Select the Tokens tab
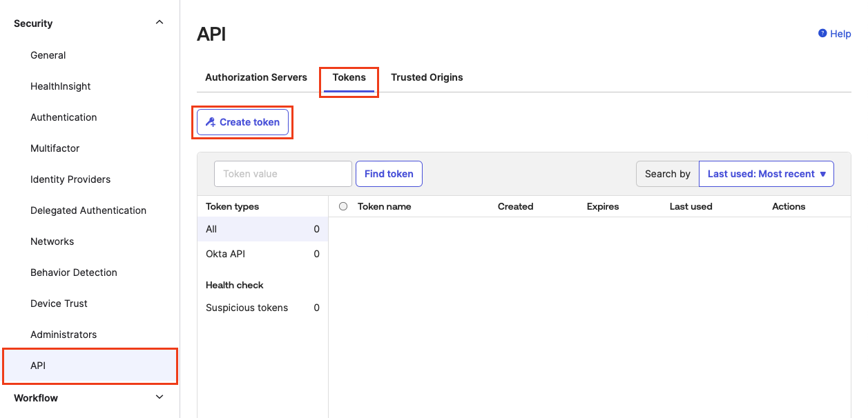Screen dimensions: 868x418 click(349, 77)
